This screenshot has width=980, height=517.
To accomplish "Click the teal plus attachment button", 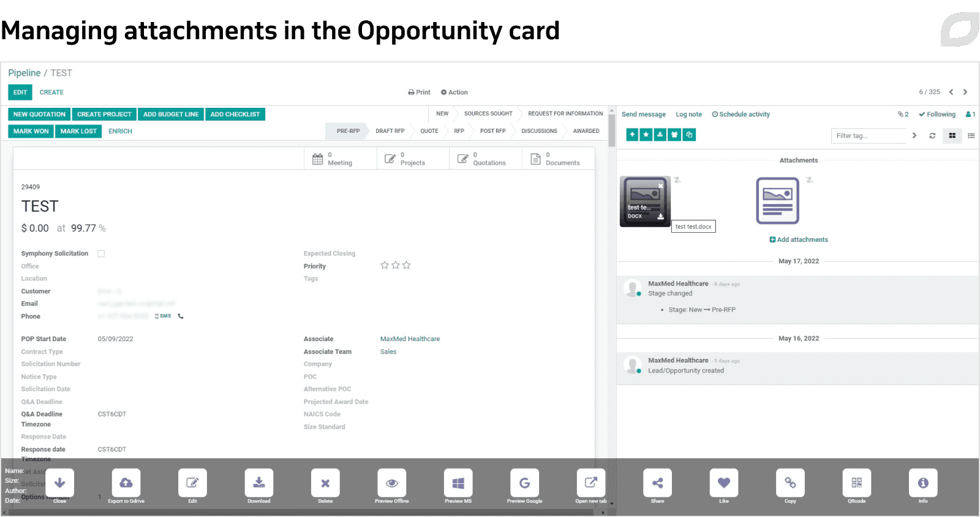I will point(632,135).
